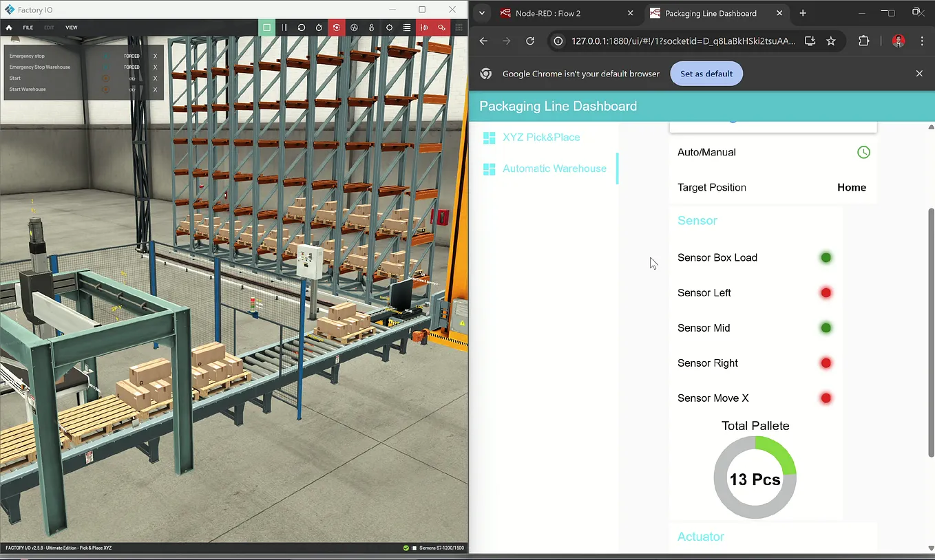This screenshot has height=560, width=935.
Task: Click the force glasses icon for Start
Action: [x=132, y=78]
